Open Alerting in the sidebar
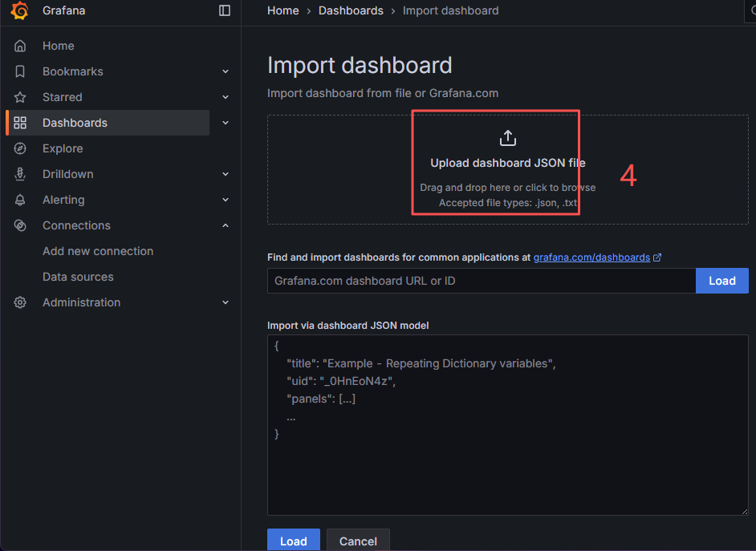This screenshot has width=756, height=551. pos(63,200)
